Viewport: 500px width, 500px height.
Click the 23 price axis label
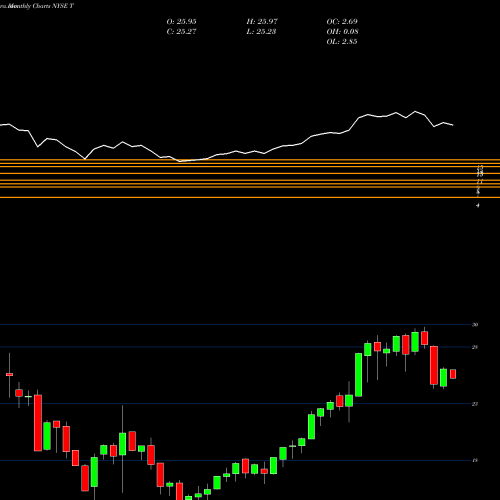point(475,404)
